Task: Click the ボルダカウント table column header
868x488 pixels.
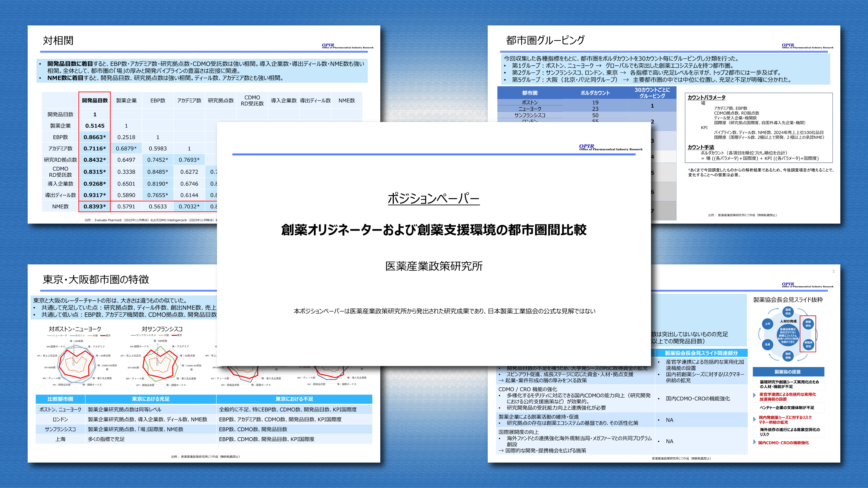Action: [x=595, y=93]
